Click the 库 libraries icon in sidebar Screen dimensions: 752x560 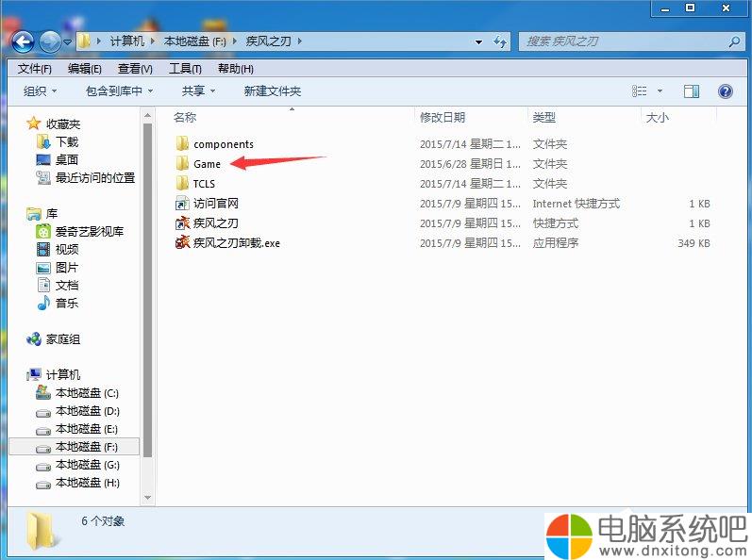pyautogui.click(x=34, y=214)
